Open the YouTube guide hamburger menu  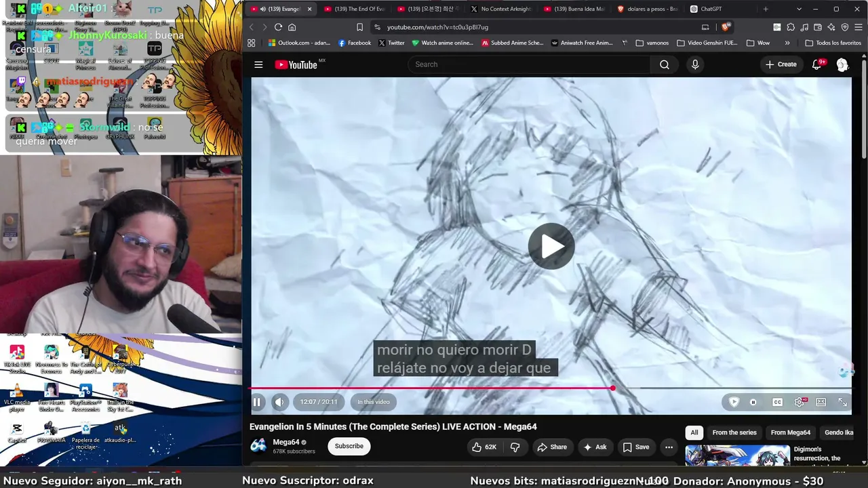pos(258,64)
